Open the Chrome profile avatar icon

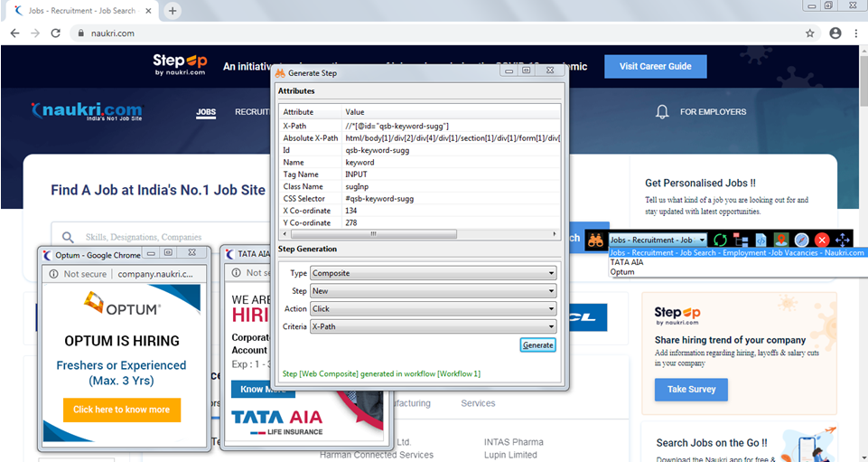point(835,33)
